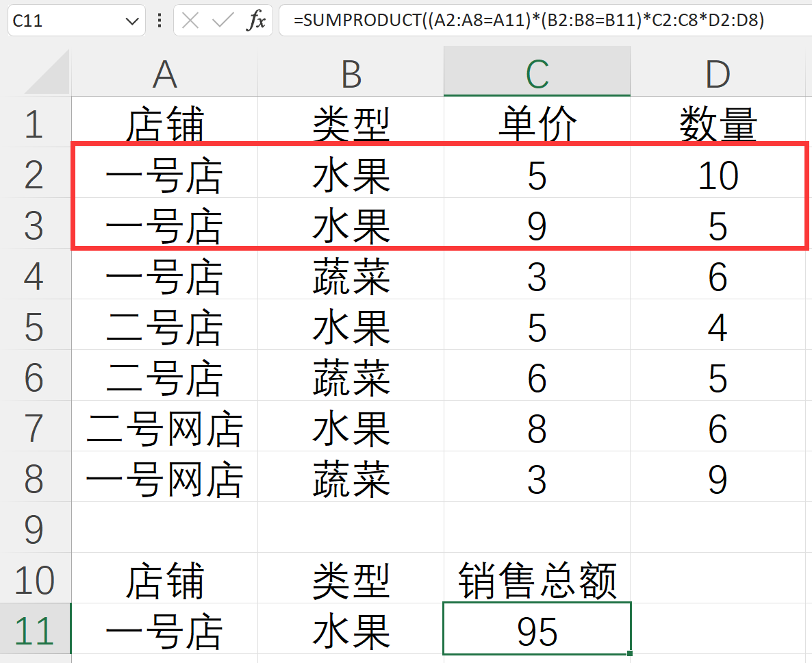Screen dimensions: 812x663
Task: Click inside the Name Box showing C11
Action: [62, 21]
